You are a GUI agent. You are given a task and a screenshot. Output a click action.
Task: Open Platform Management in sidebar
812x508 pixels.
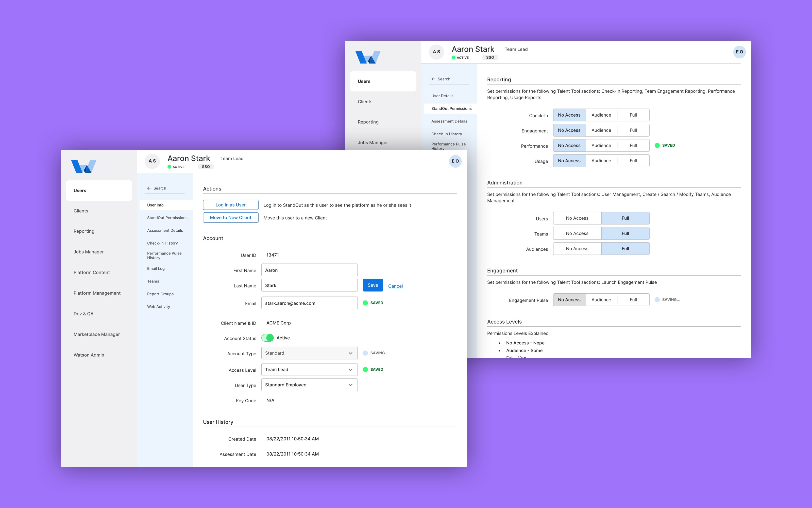[97, 293]
